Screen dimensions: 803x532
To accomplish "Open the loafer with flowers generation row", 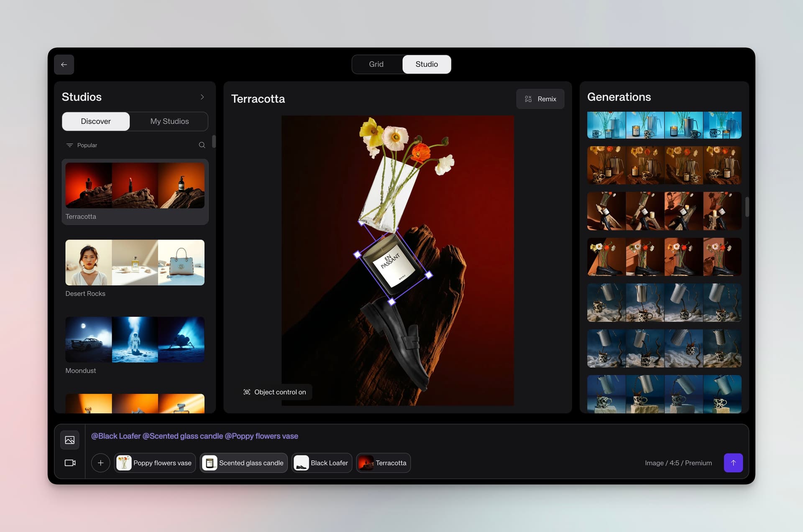I will coord(664,257).
